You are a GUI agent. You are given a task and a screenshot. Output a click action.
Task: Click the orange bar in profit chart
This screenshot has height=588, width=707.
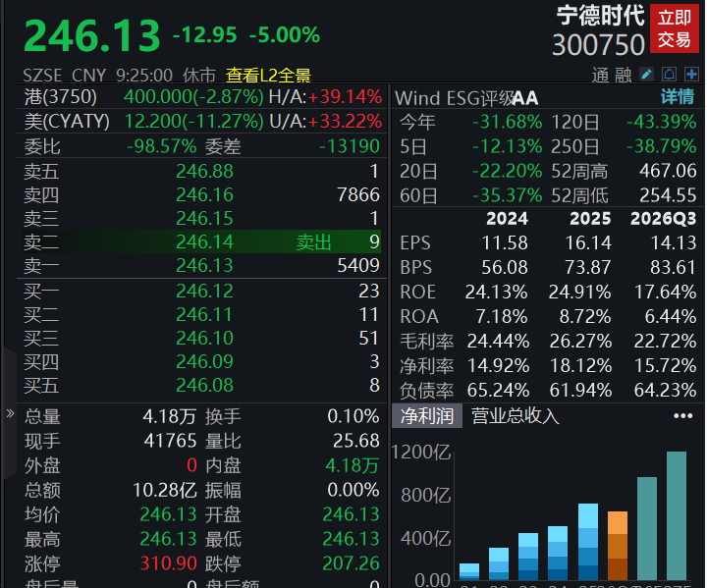618,546
